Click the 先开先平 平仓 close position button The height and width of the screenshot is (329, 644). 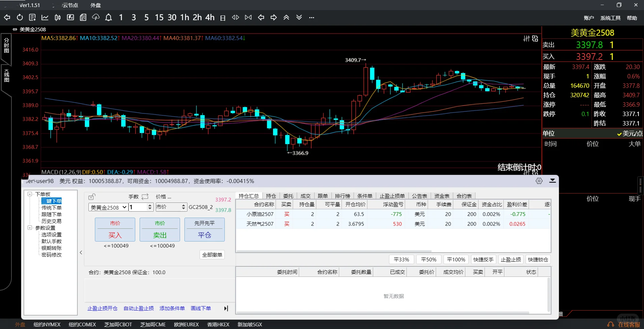pos(205,229)
